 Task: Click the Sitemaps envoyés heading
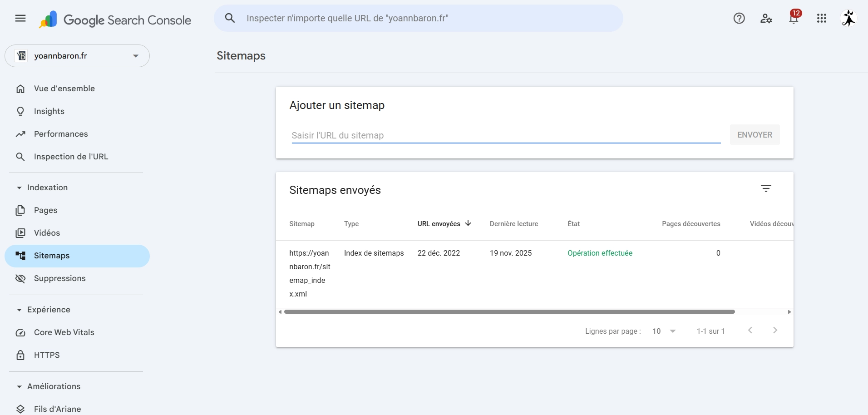click(335, 190)
